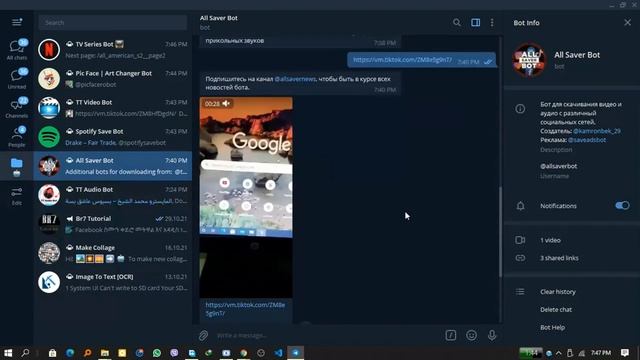Show hidden system tray icons
Image resolution: width=640 pixels, height=360 pixels.
pyautogui.click(x=559, y=353)
